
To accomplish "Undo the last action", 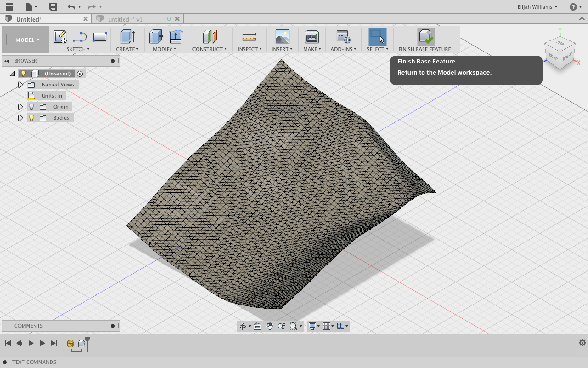I will tap(71, 7).
